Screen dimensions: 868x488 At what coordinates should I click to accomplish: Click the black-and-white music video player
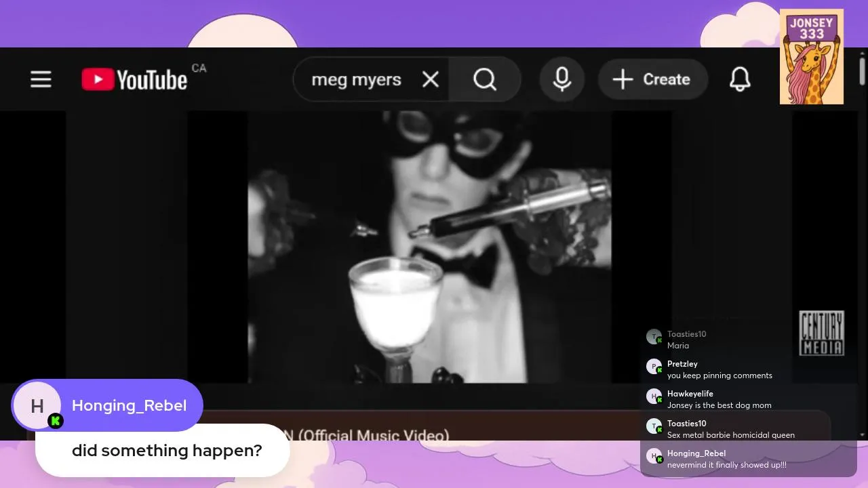point(429,247)
